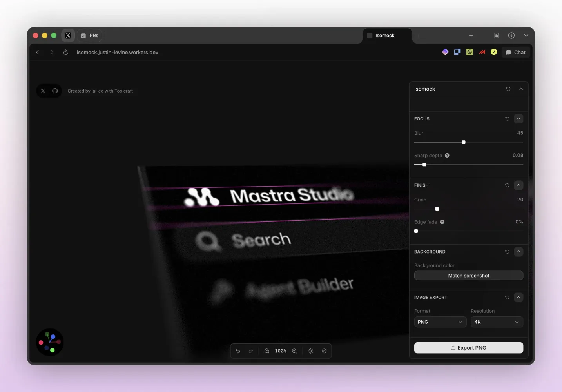This screenshot has width=562, height=392.
Task: Collapse the Focus section
Action: 518,119
